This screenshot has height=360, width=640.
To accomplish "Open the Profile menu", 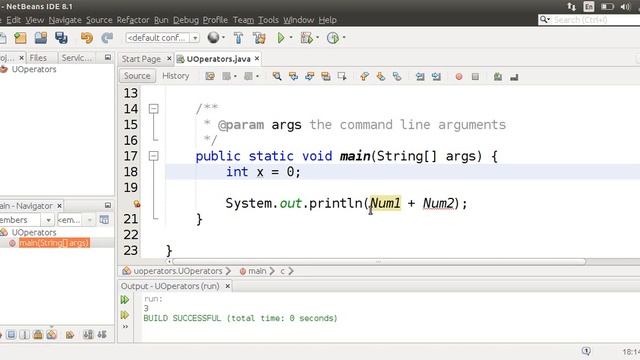I will click(215, 20).
